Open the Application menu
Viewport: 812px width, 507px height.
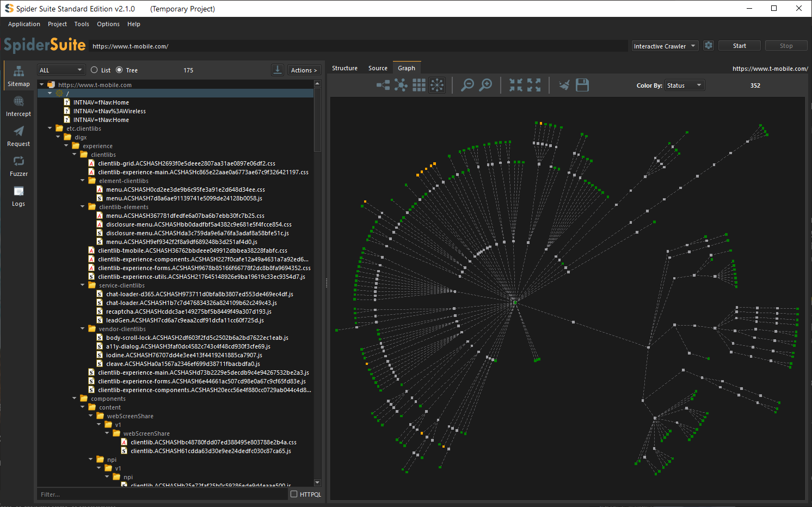click(x=24, y=24)
